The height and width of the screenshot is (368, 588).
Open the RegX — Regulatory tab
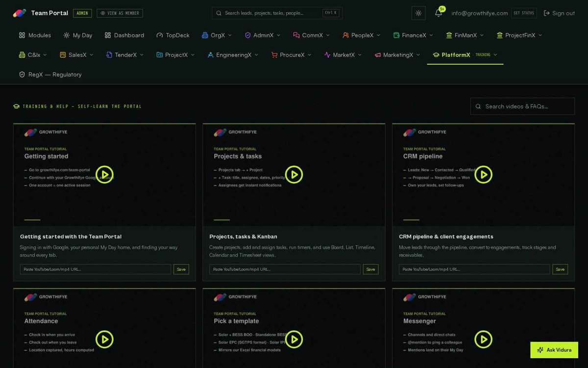coord(50,75)
